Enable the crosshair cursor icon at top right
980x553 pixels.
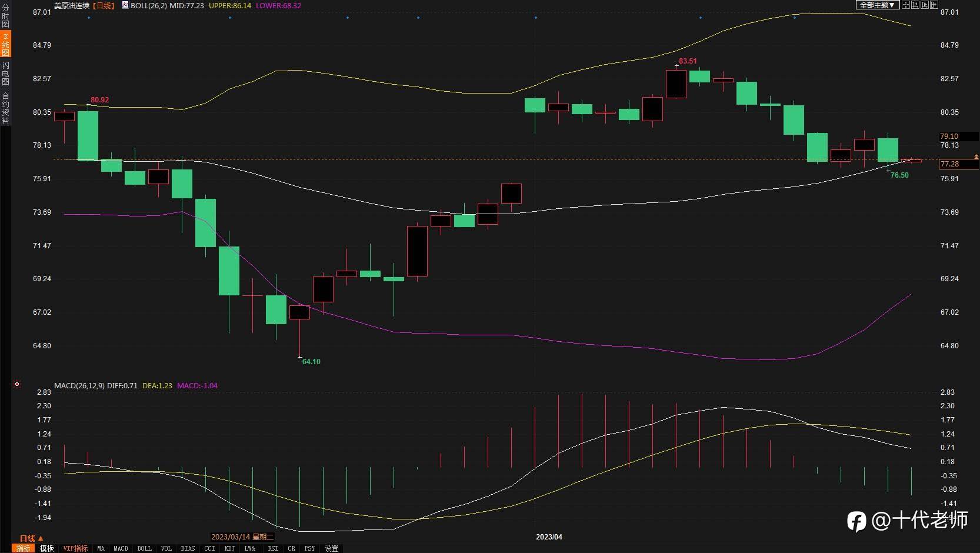[906, 5]
